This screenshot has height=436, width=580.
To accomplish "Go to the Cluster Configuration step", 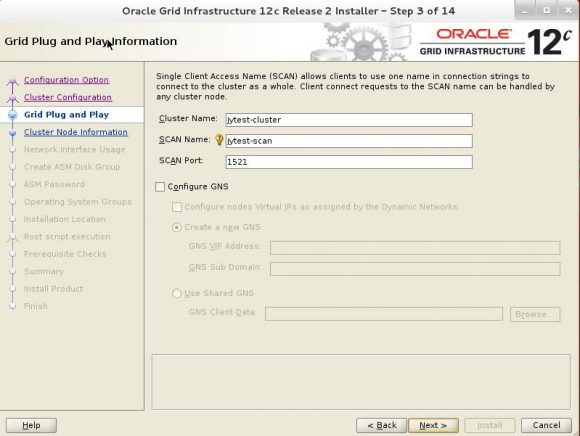I will pyautogui.click(x=68, y=97).
